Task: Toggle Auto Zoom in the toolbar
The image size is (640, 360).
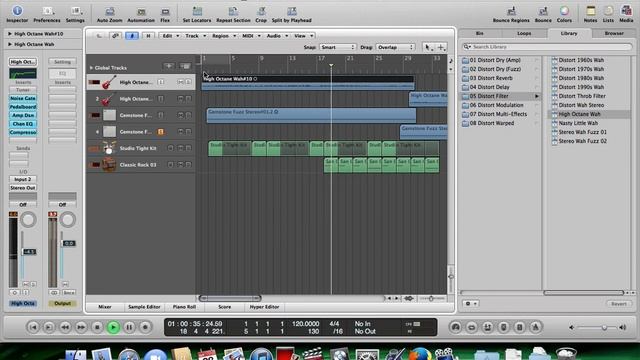Action: tap(110, 11)
